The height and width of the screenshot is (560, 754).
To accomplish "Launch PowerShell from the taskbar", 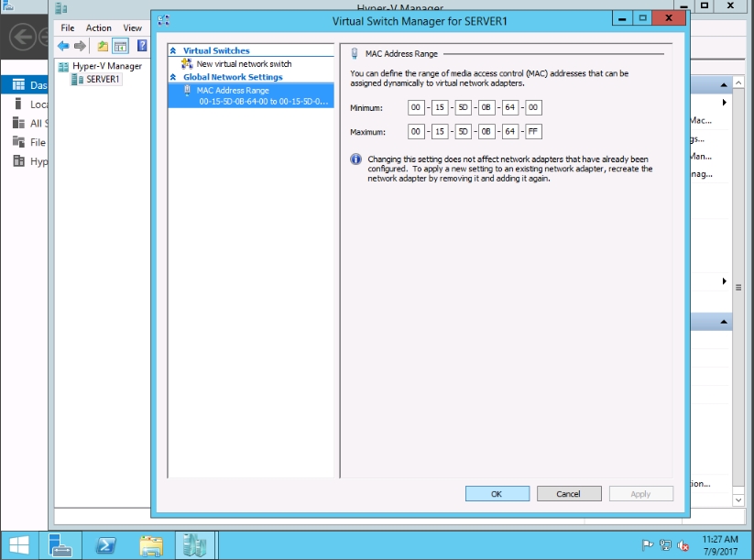I will pyautogui.click(x=105, y=545).
